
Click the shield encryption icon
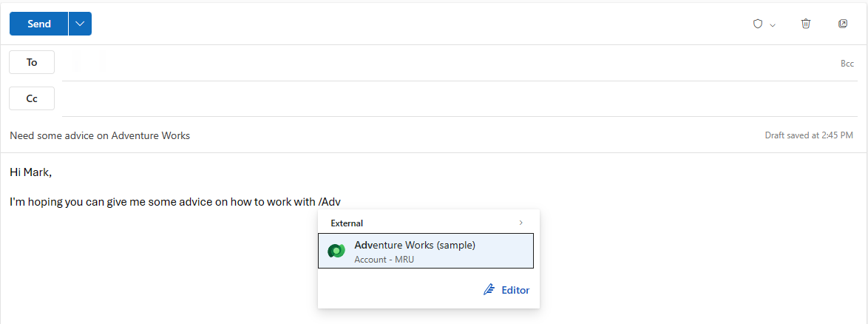[x=759, y=24]
